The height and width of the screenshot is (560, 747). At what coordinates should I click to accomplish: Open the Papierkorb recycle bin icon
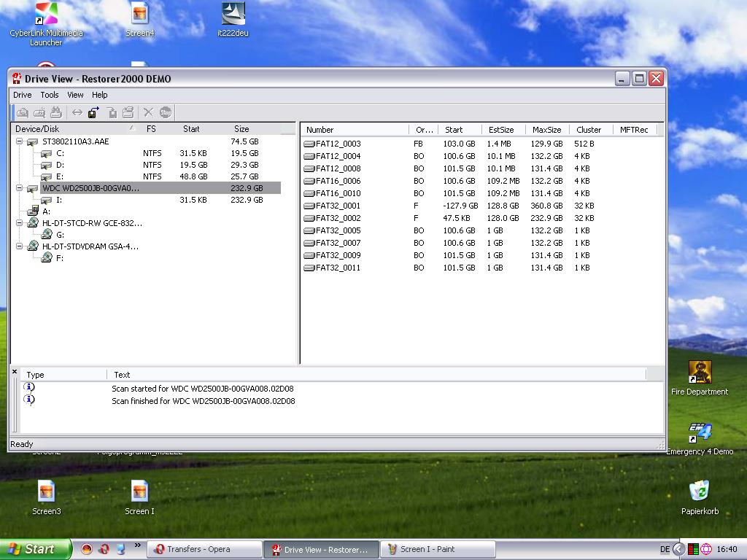coord(700,497)
